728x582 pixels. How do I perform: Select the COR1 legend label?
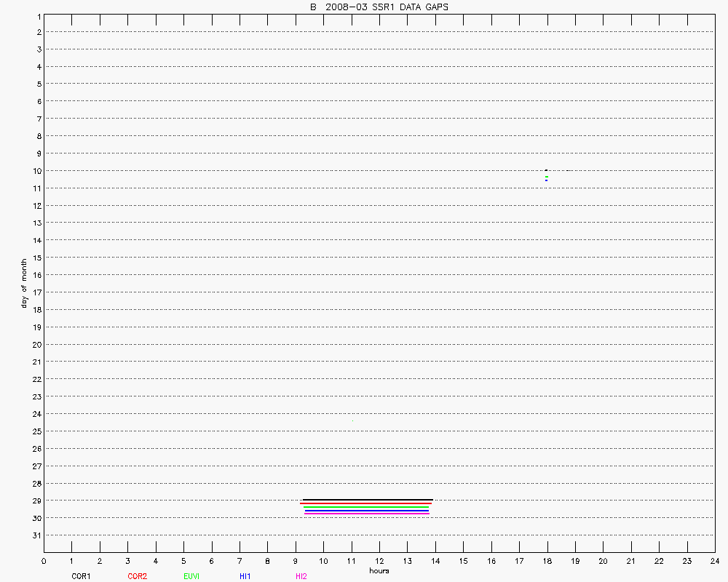(x=81, y=576)
